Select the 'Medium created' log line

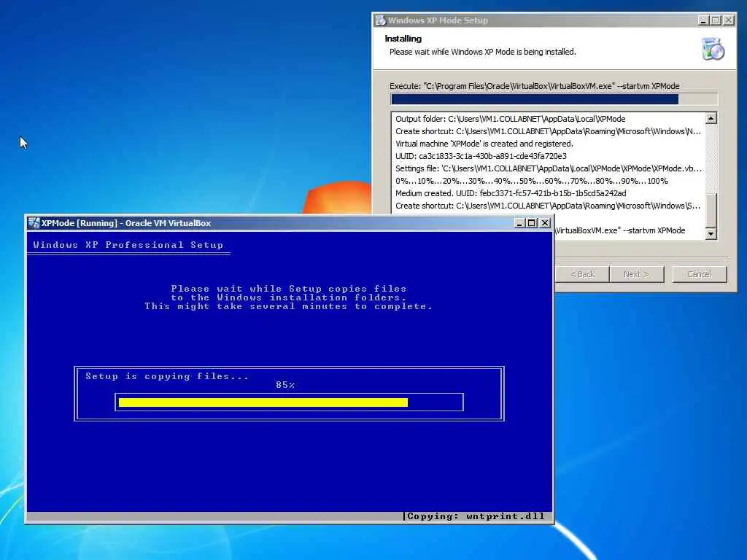(x=511, y=193)
